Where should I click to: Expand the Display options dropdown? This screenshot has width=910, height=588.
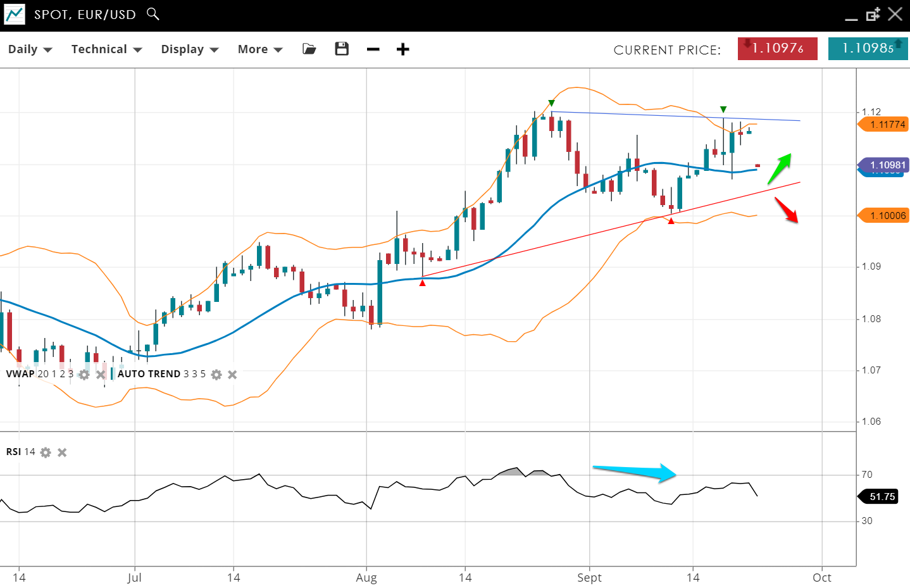coord(189,49)
